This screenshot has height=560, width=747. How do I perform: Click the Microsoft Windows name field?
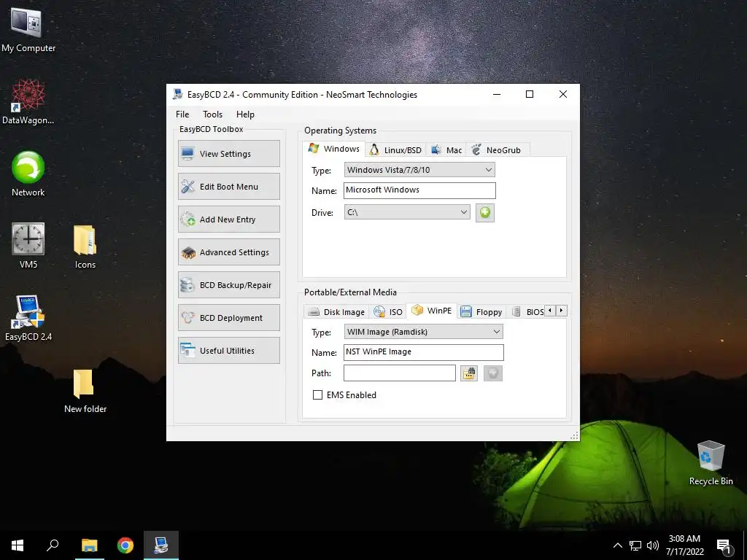[x=419, y=190]
